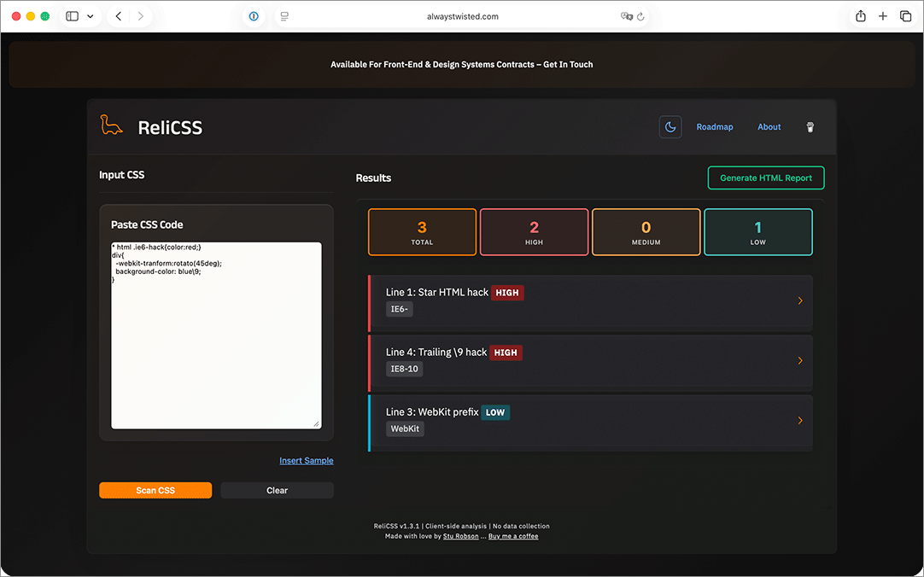Click the textarea resize handle corner
This screenshot has height=577, width=924.
(x=317, y=424)
